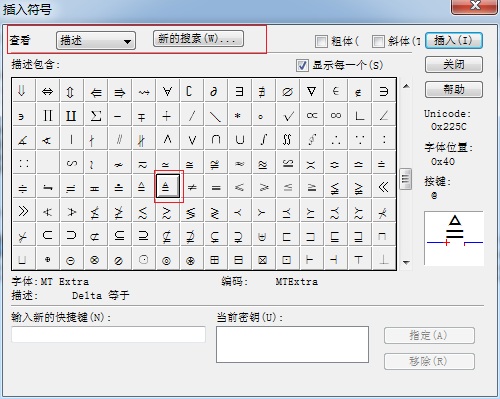
Task: Click the large symbol preview box
Action: [x=454, y=238]
